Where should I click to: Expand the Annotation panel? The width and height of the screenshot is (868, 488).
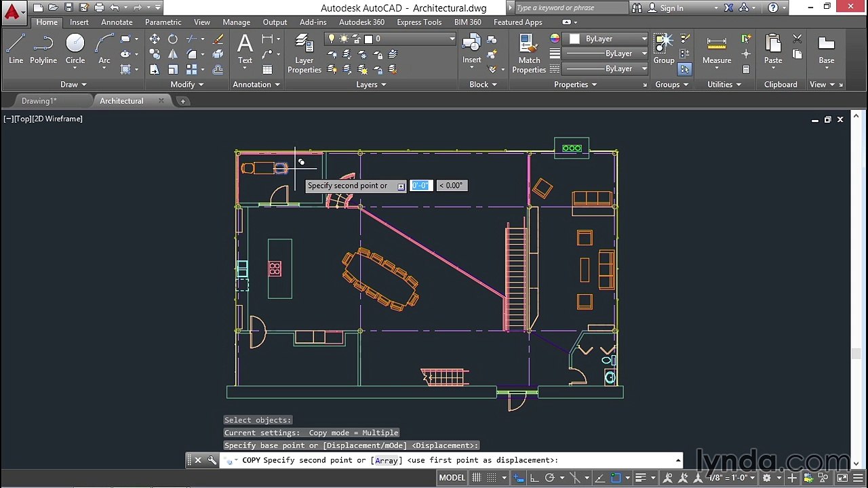(x=256, y=85)
